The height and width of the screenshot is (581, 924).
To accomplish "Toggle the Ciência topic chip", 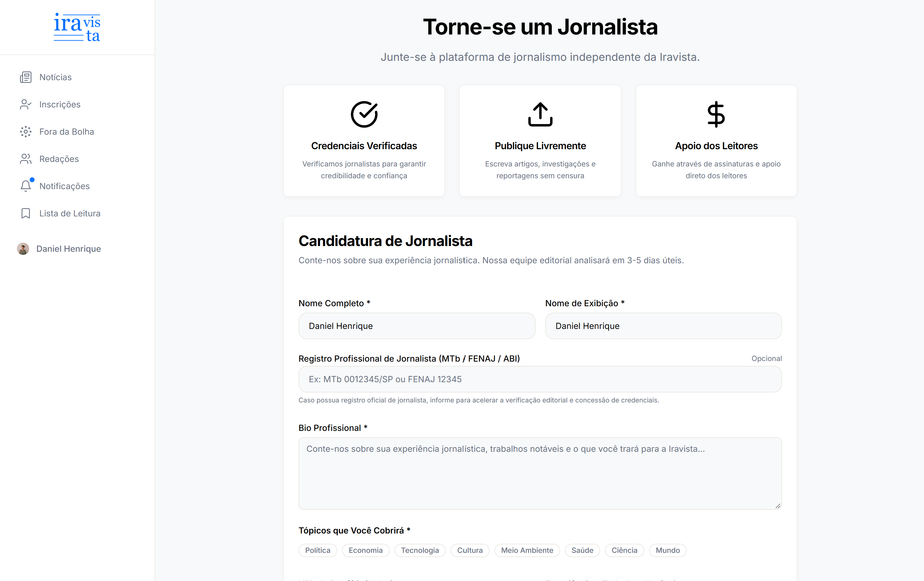I will click(624, 550).
